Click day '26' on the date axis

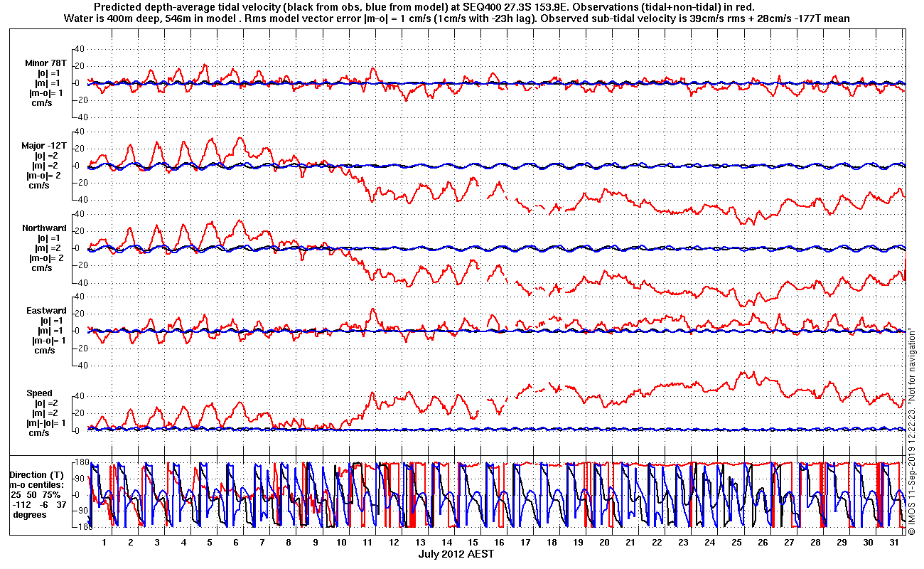click(763, 543)
